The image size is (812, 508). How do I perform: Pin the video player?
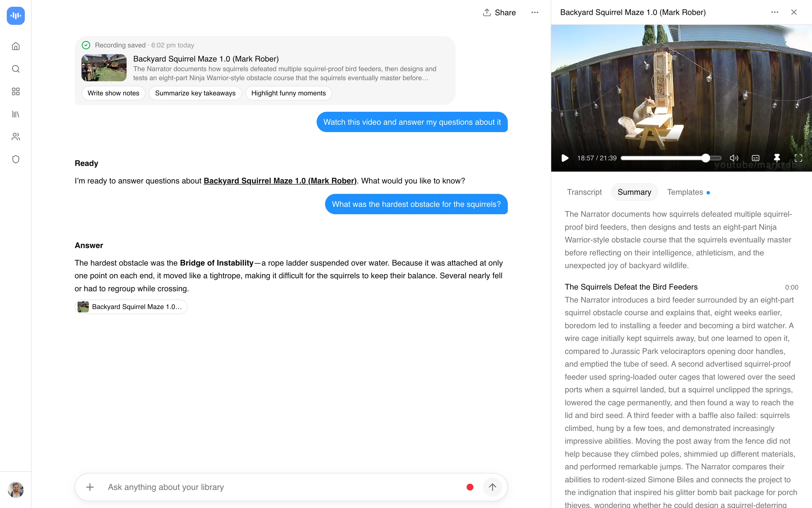[x=777, y=158]
